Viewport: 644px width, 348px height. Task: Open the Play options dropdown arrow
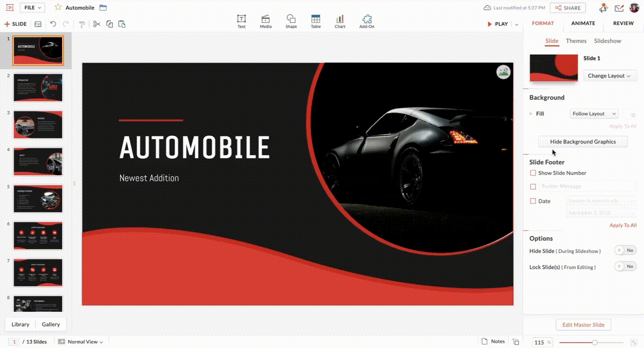(517, 25)
